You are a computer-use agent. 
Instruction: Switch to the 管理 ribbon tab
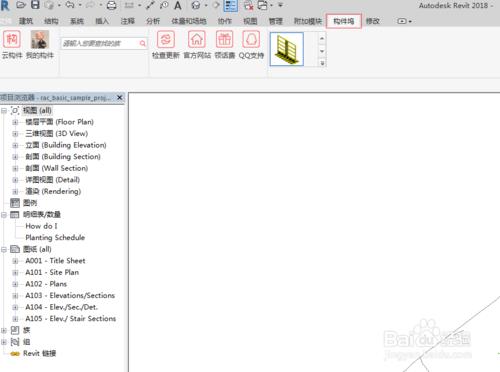click(x=276, y=21)
